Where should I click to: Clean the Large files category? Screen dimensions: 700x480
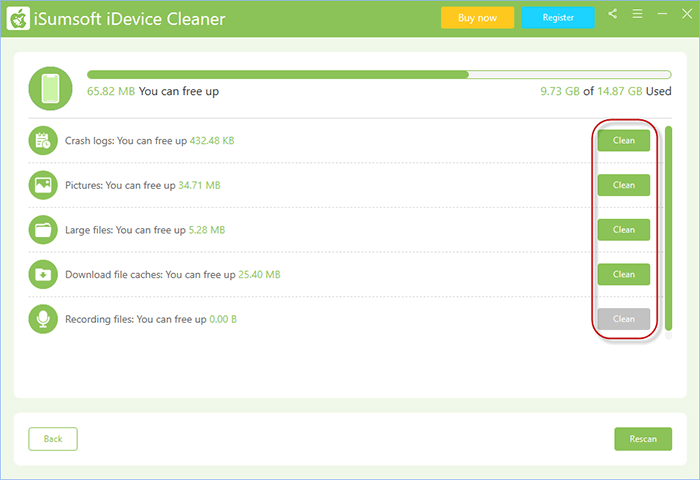click(x=624, y=230)
